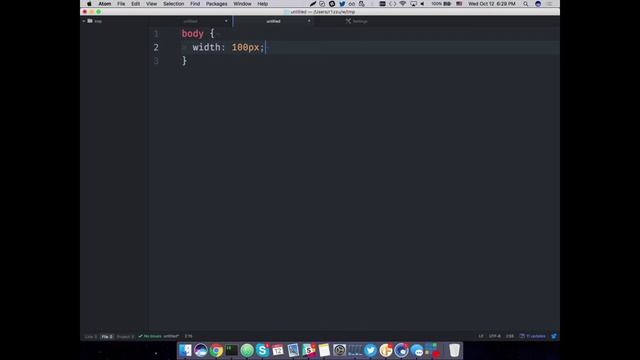The image size is (640, 360).
Task: Click the volume icon in menu bar
Action: [422, 4]
